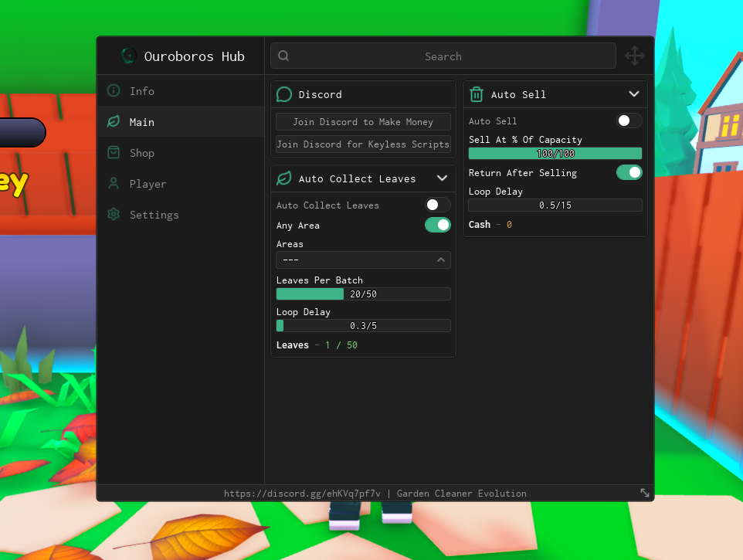Click the shopping bag icon beside Shop
Image resolution: width=743 pixels, height=560 pixels.
[x=114, y=153]
